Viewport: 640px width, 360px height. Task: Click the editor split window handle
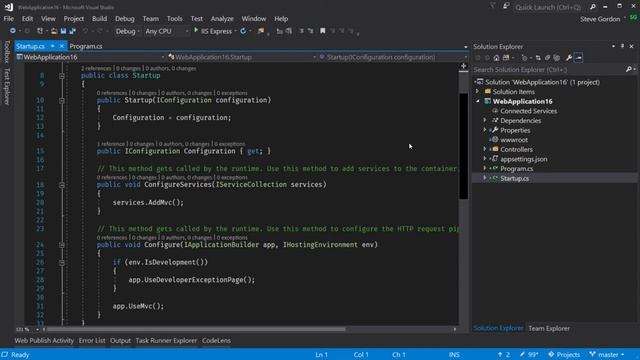(x=463, y=66)
